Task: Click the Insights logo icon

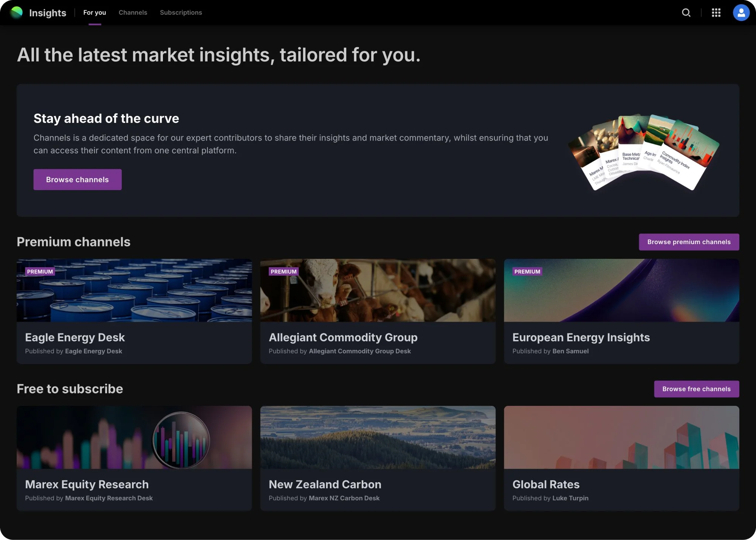Action: coord(16,12)
